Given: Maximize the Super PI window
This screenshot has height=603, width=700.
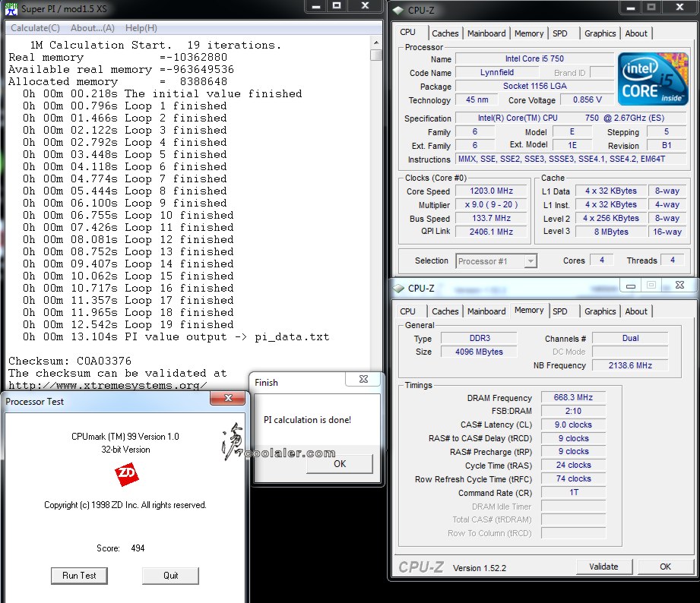Looking at the screenshot, I should coord(337,5).
